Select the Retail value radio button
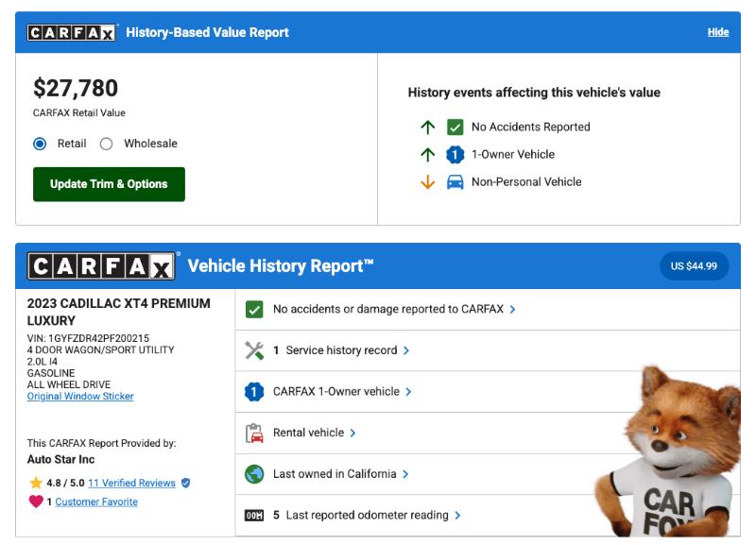 pyautogui.click(x=40, y=144)
